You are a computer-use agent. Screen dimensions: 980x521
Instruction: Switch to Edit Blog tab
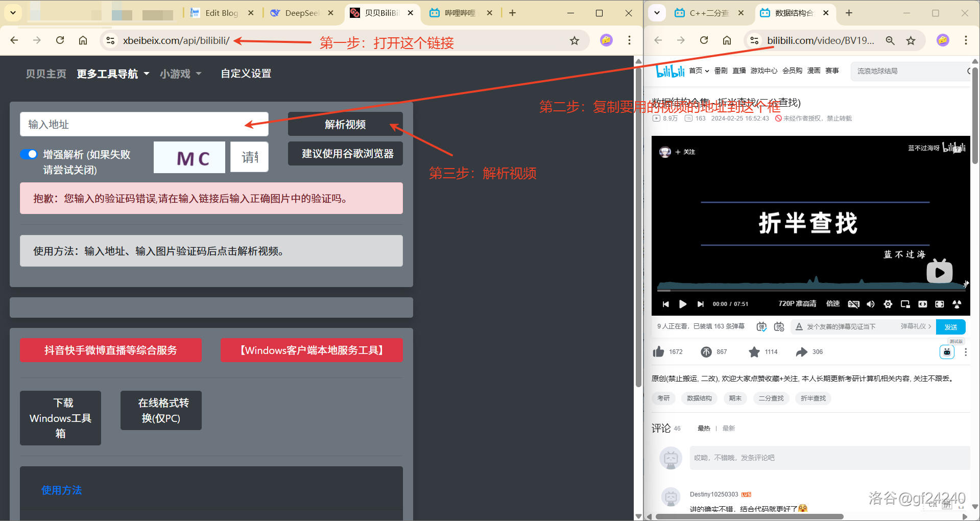pos(222,13)
